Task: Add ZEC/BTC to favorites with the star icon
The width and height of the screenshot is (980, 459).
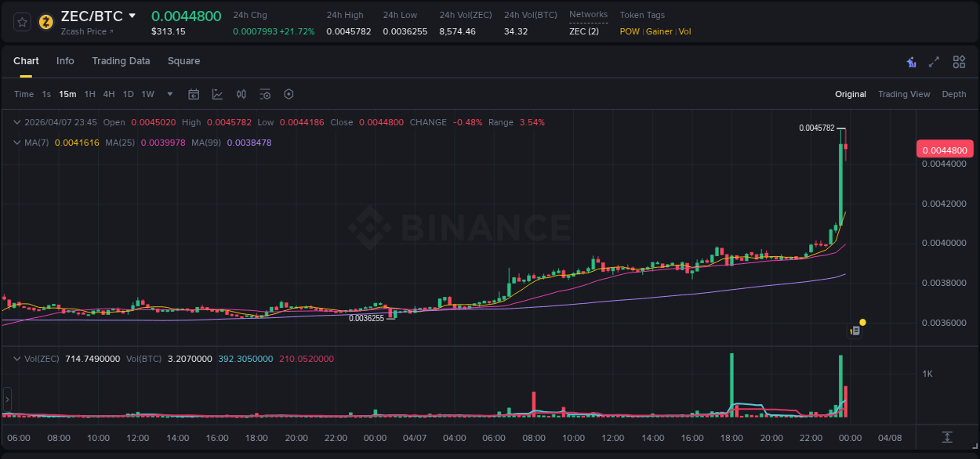Action: (23, 22)
